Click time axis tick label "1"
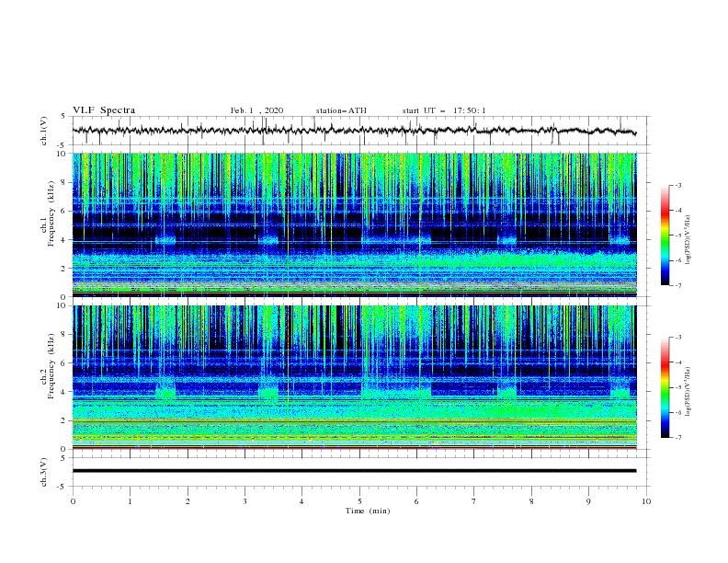The height and width of the screenshot is (563, 728). click(x=130, y=501)
